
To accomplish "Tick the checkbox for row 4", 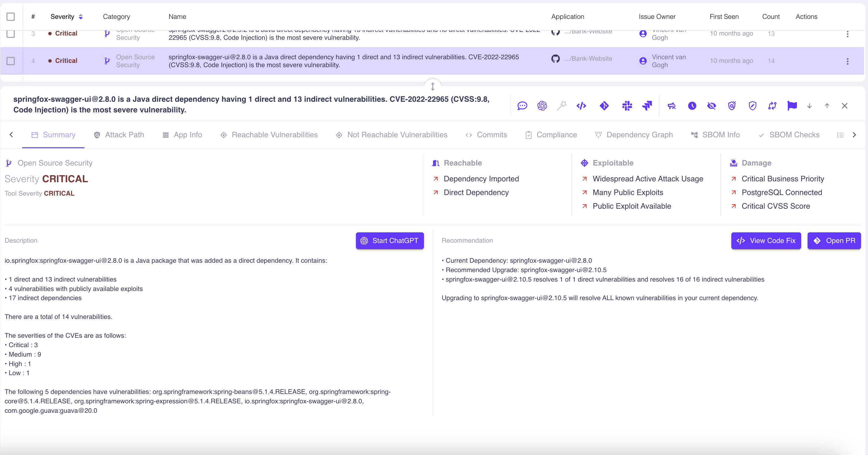I will pyautogui.click(x=11, y=61).
